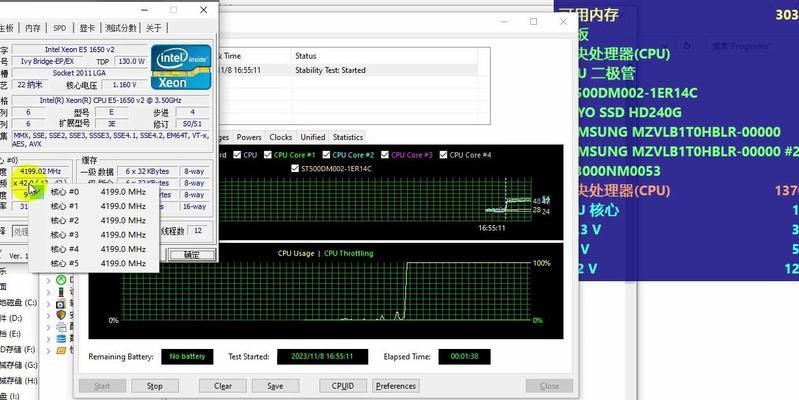Click the 'Intel Xeon E5 1650 v2' name field
Image resolution: width=799 pixels, height=400 pixels.
pyautogui.click(x=80, y=49)
